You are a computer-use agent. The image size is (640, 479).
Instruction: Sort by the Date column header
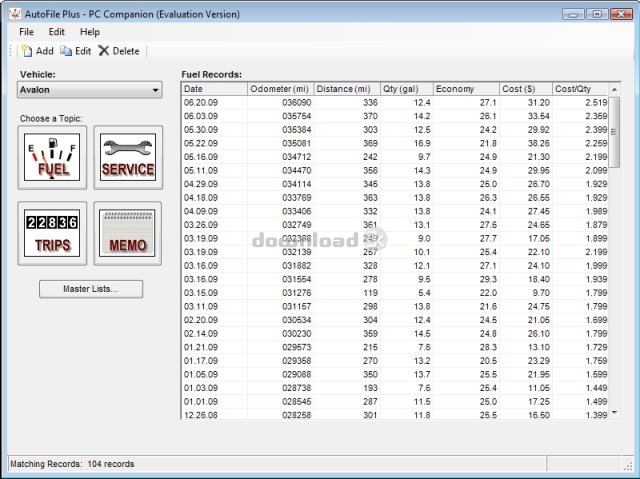click(x=214, y=89)
